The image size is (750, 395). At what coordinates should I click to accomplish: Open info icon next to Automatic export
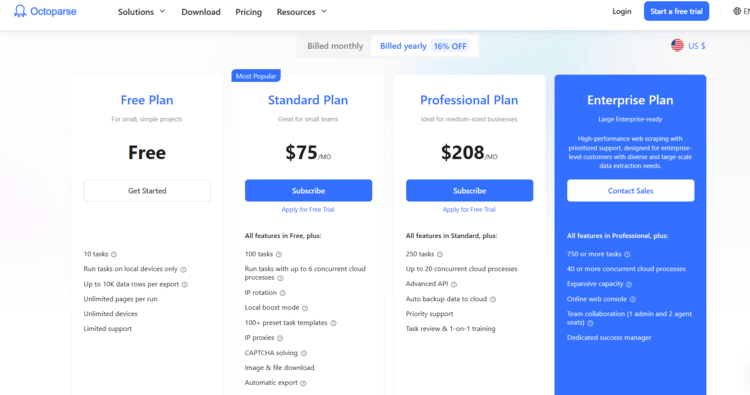pyautogui.click(x=303, y=383)
